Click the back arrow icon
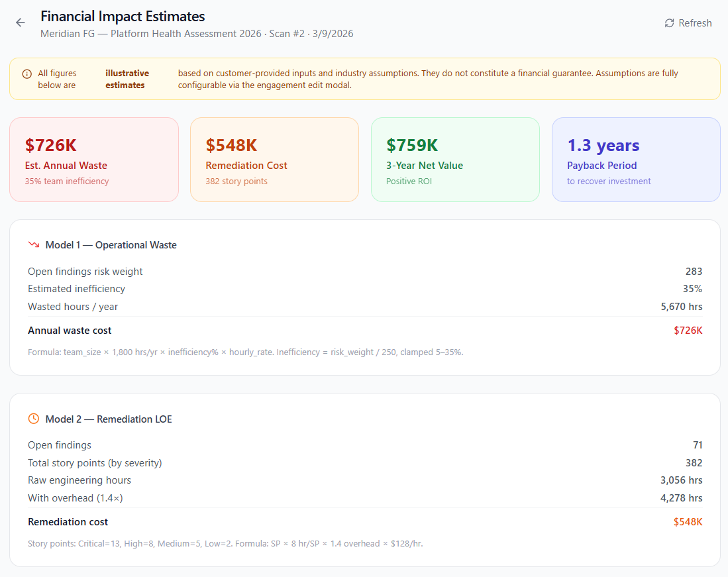The image size is (728, 577). 21,23
